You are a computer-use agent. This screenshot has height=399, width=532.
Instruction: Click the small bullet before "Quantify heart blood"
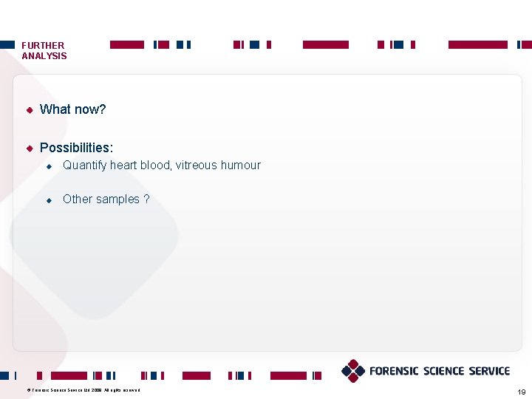pyautogui.click(x=49, y=166)
